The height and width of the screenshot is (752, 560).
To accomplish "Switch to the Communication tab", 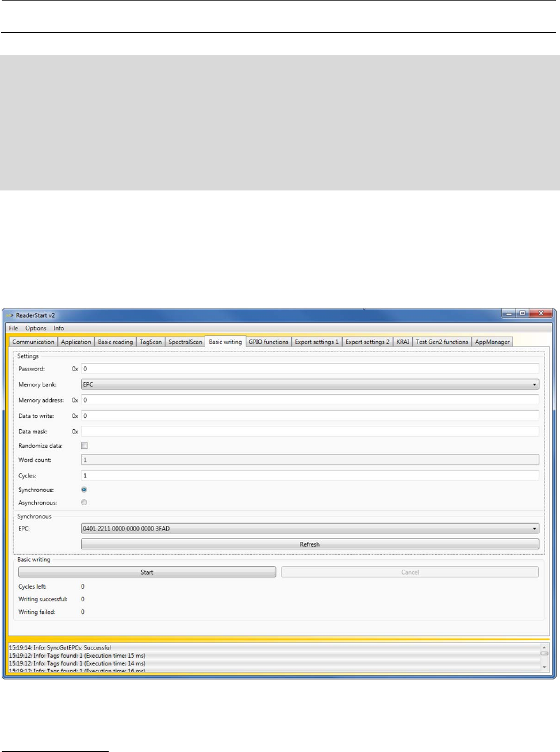I will [33, 342].
